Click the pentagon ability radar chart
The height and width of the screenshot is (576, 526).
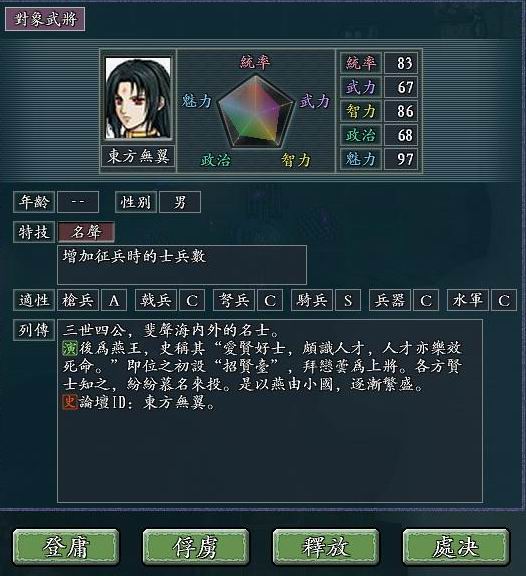click(256, 111)
